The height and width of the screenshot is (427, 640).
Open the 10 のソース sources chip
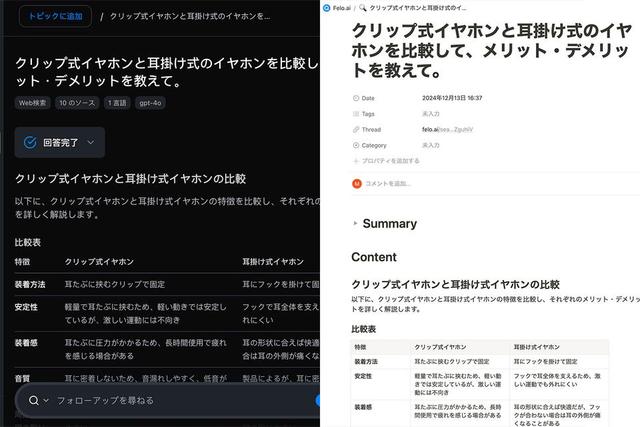pos(77,103)
